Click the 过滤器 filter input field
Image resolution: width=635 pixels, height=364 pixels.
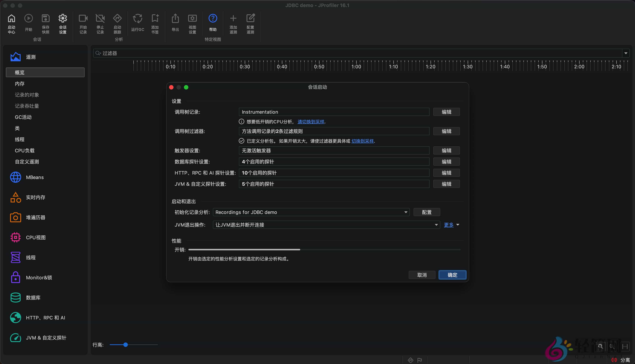[358, 53]
